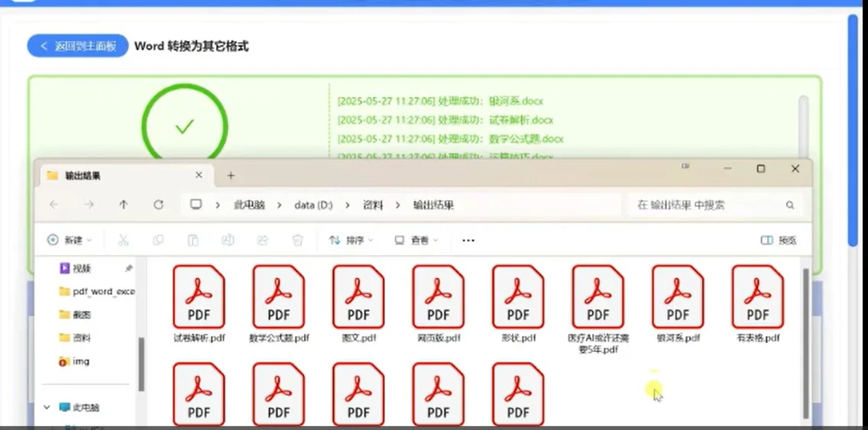
Task: Open the 查看 (View) dropdown
Action: (416, 240)
